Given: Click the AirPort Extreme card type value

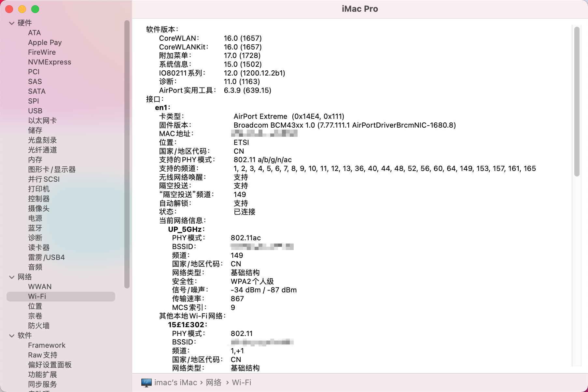Looking at the screenshot, I should pyautogui.click(x=289, y=117).
